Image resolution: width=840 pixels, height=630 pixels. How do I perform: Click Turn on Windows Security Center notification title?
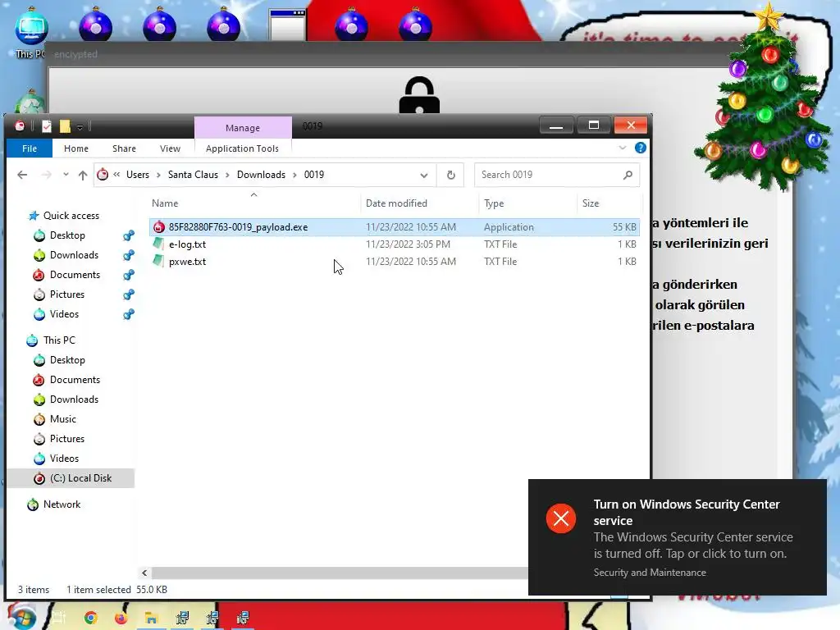(687, 512)
